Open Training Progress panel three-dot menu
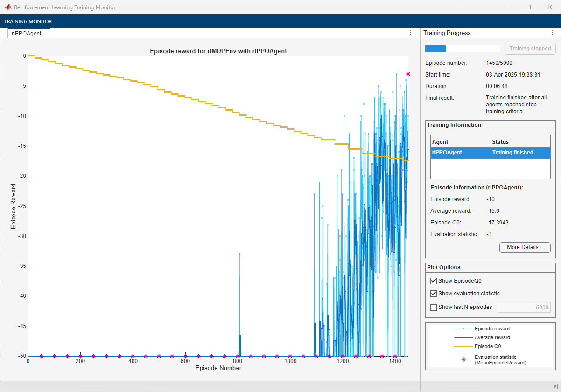The image size is (561, 392). click(x=552, y=33)
